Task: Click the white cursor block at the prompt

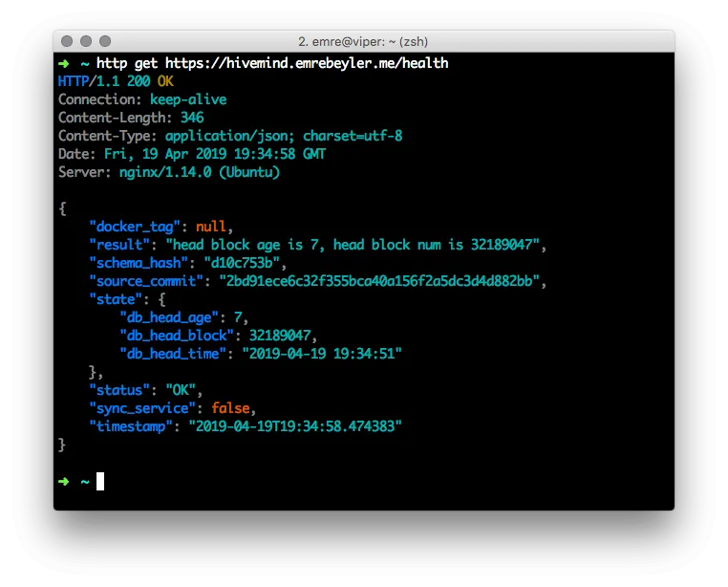Action: (x=100, y=482)
